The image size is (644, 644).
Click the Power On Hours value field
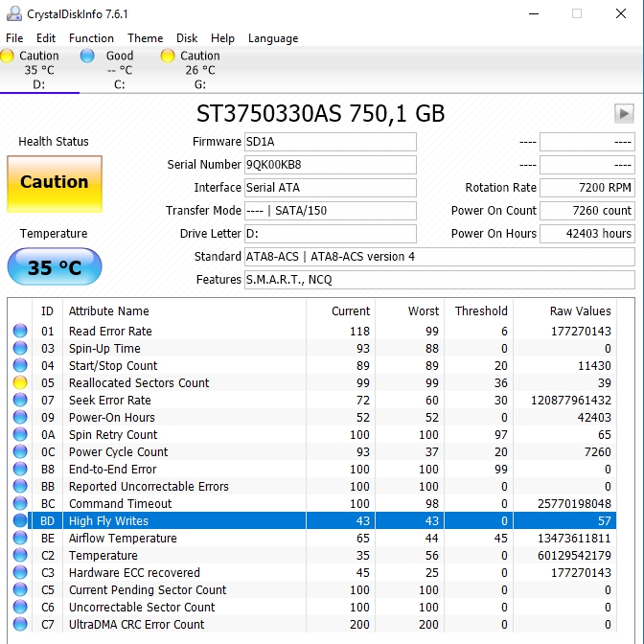coord(586,234)
